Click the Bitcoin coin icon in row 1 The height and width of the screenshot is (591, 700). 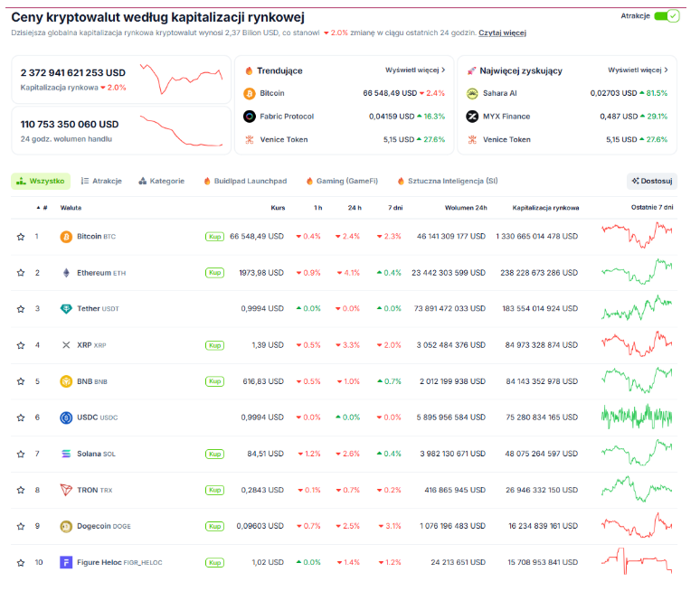coord(66,237)
